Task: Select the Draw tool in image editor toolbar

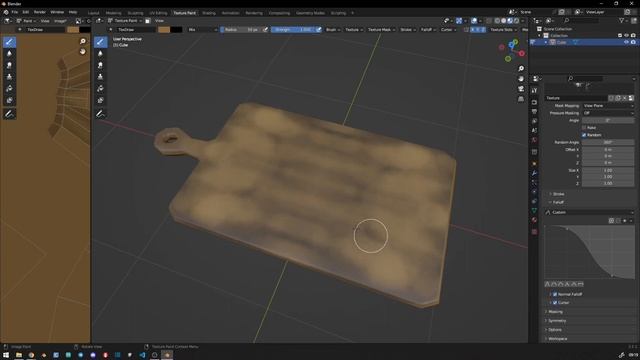Action: (x=9, y=42)
